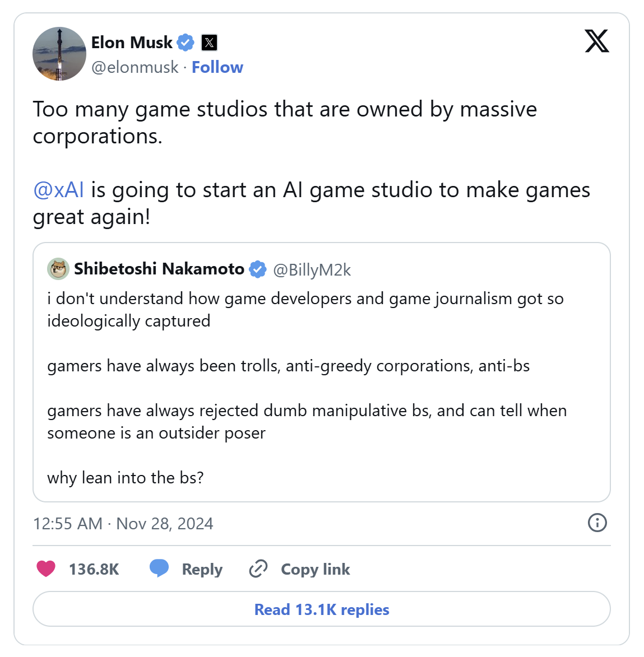Click Read 13.1K replies
This screenshot has height=657, width=644.
[x=322, y=609]
